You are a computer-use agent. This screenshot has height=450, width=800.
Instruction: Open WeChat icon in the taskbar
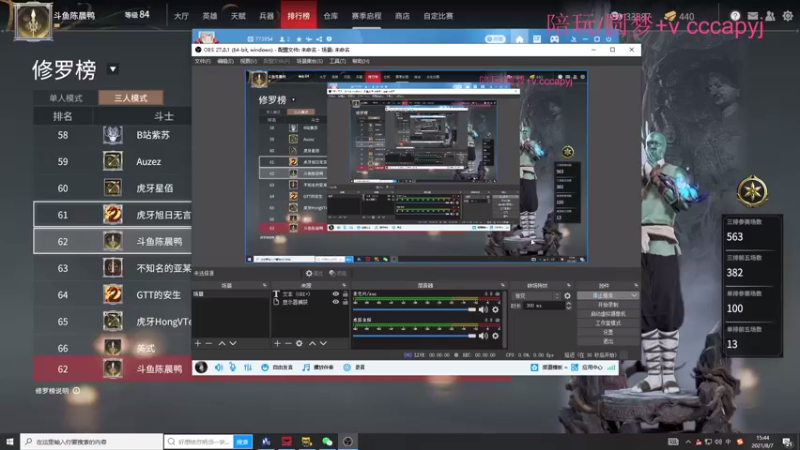327,441
